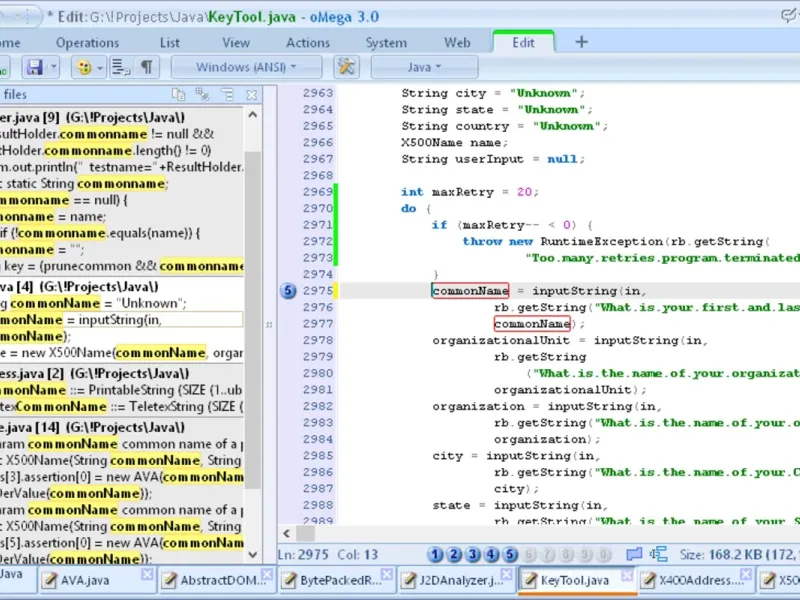Viewport: 800px width, 600px height.
Task: Add a new tab with the plus button
Action: pos(582,42)
